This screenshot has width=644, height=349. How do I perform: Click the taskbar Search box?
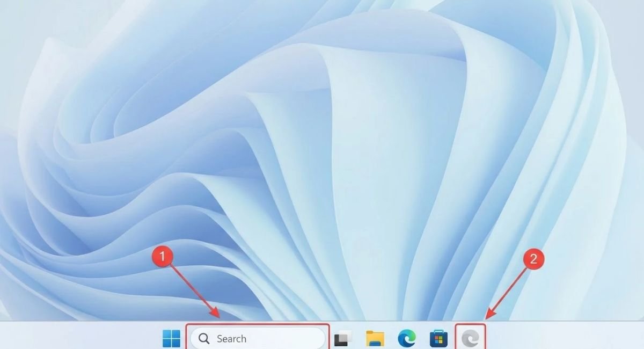pyautogui.click(x=258, y=338)
